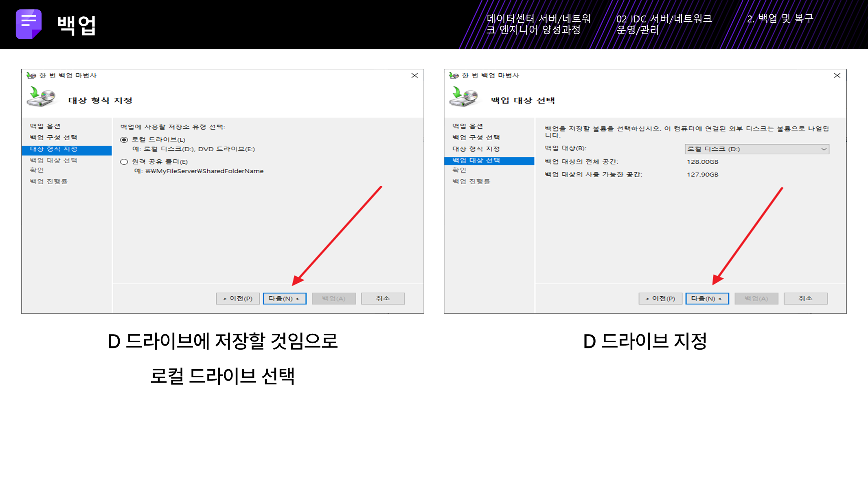
Task: Close the right backup wizard window
Action: point(837,75)
